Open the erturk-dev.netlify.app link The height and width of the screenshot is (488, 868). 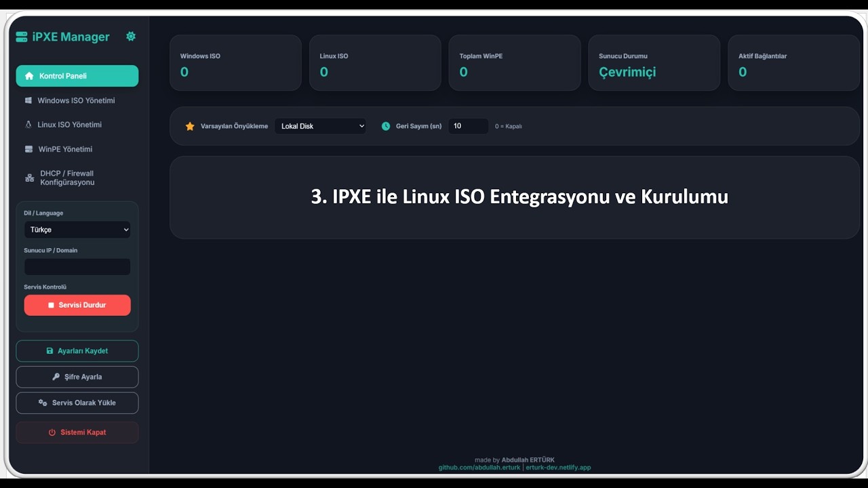(558, 468)
